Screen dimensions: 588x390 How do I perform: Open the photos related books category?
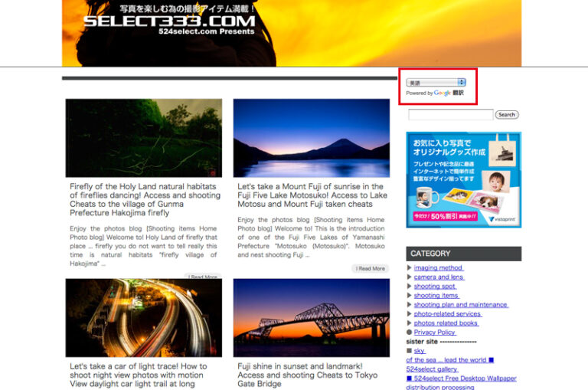point(446,323)
